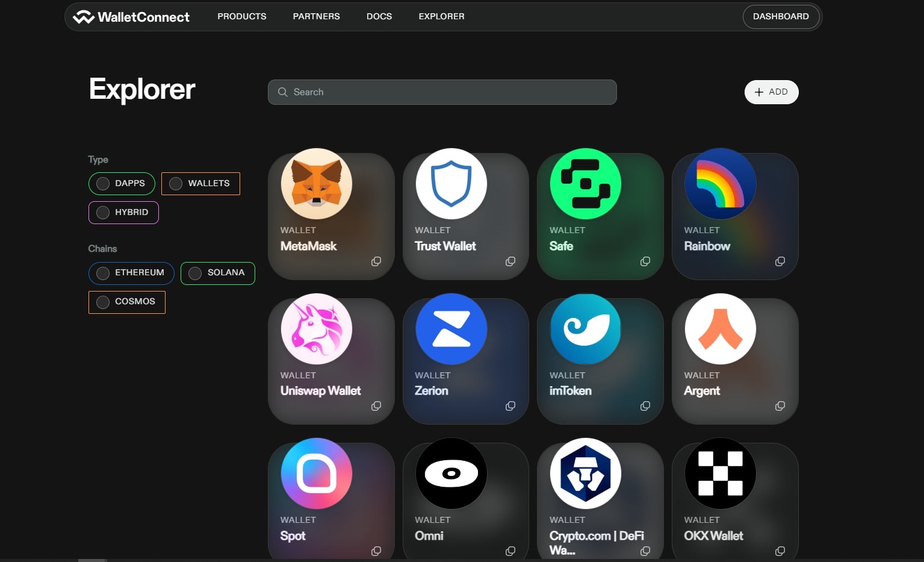924x562 pixels.
Task: Copy link on the MetaMask card
Action: 376,261
